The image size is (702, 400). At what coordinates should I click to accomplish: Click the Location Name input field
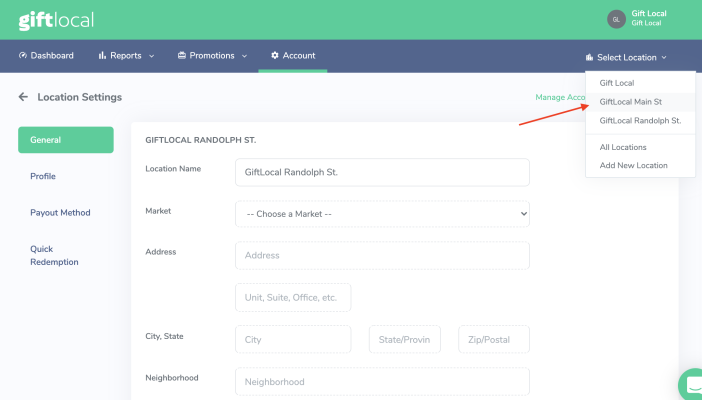(382, 172)
